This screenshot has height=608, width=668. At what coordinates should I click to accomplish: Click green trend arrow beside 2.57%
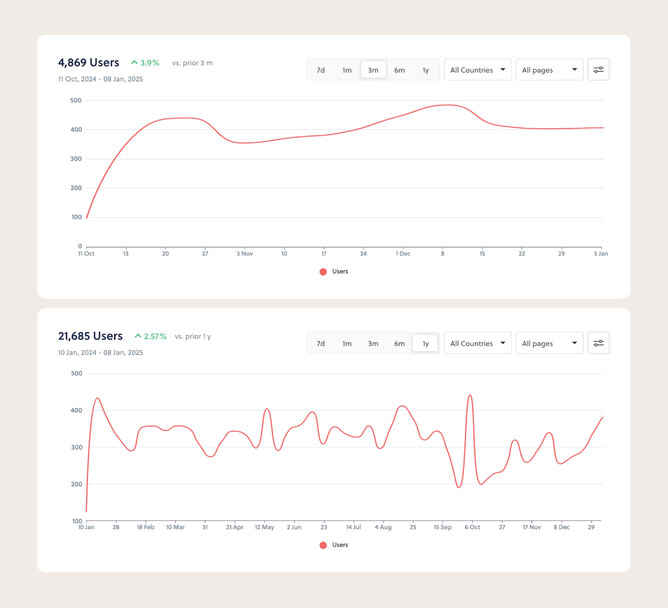click(x=135, y=336)
